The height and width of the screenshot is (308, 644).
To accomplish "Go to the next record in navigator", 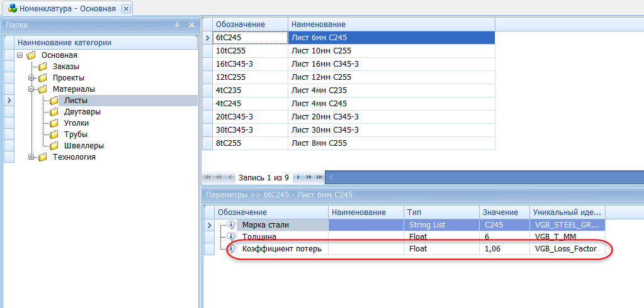I will (x=298, y=177).
